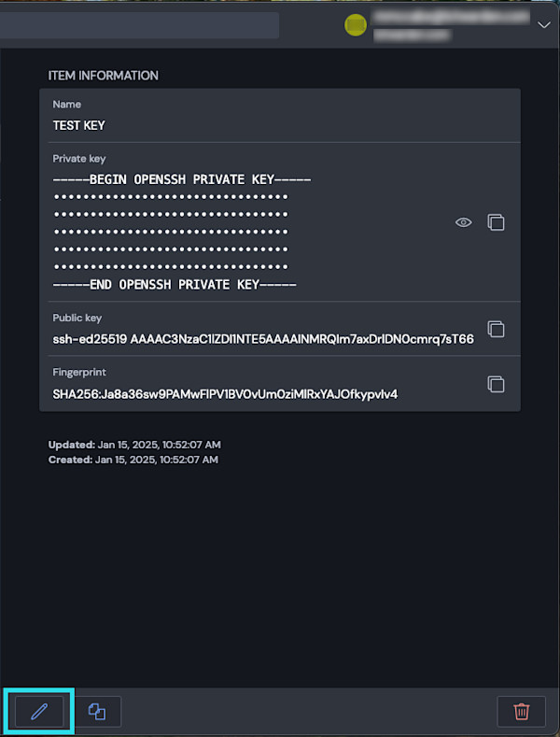
Task: Click the Created timestamp line
Action: [x=133, y=460]
